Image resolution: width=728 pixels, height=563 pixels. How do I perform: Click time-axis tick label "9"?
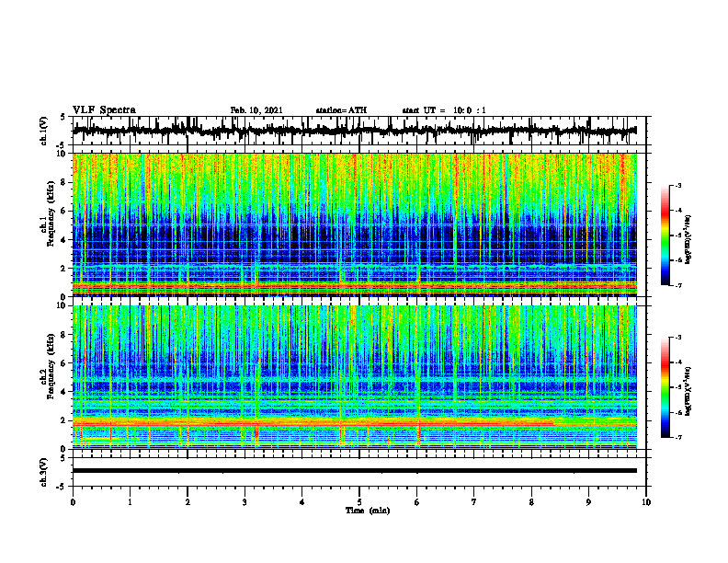[588, 502]
